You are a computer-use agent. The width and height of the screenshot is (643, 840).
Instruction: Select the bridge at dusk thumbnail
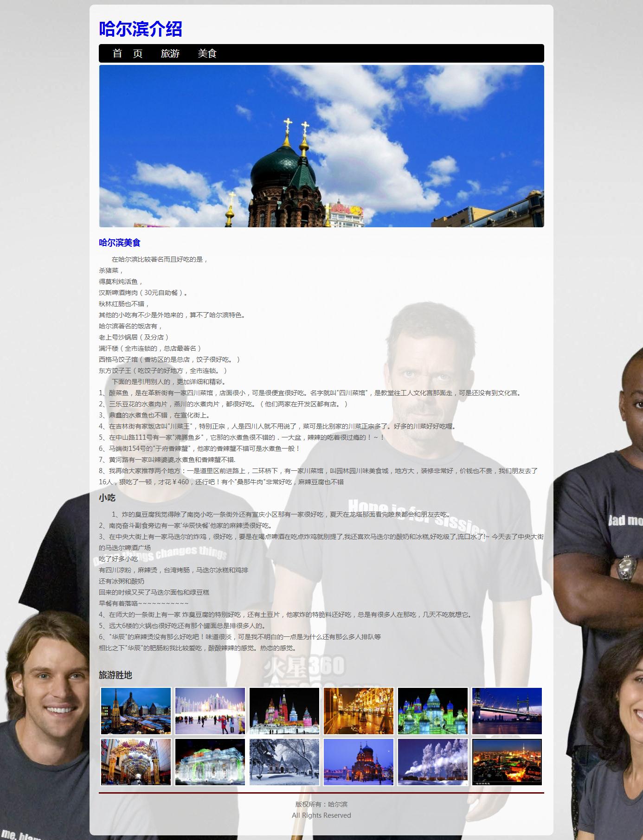tap(507, 711)
